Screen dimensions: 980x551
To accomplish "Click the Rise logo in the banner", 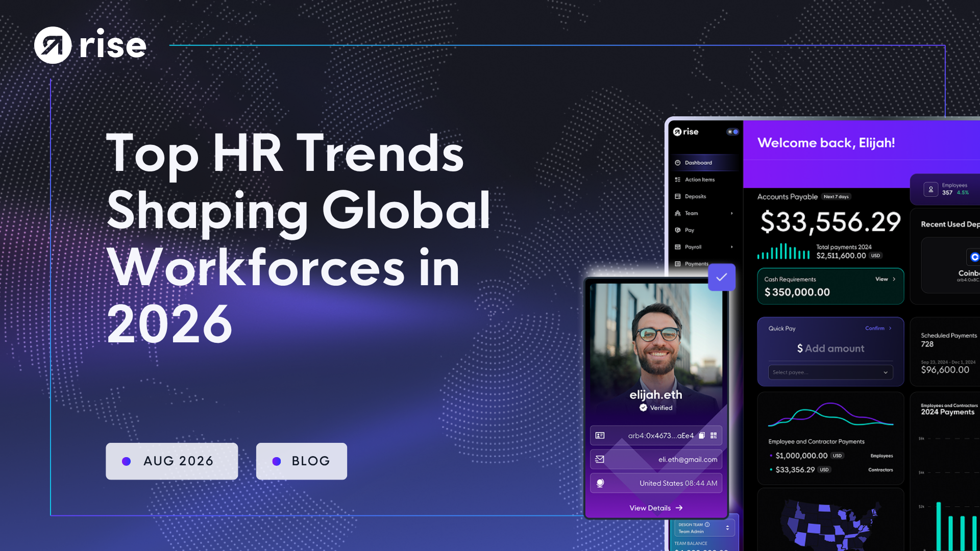I will [90, 45].
